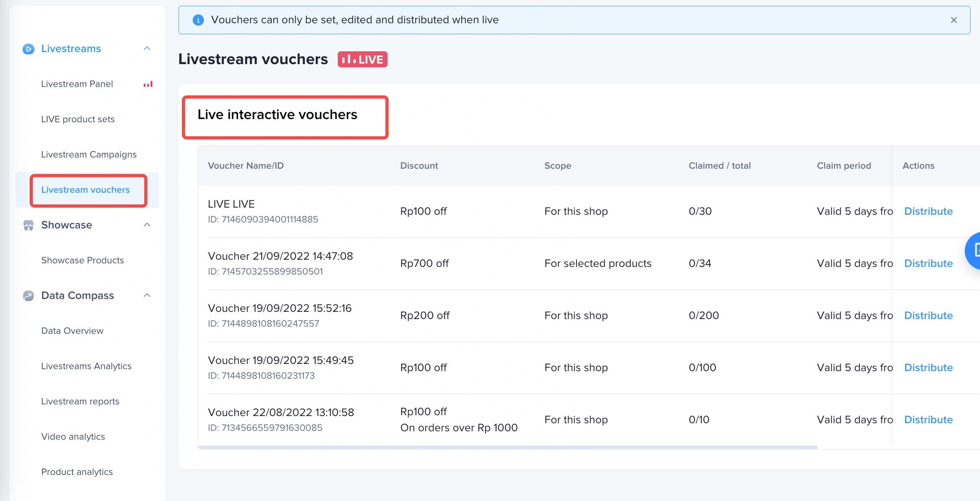Image resolution: width=980 pixels, height=501 pixels.
Task: Go to Livestream Campaigns
Action: (x=89, y=155)
